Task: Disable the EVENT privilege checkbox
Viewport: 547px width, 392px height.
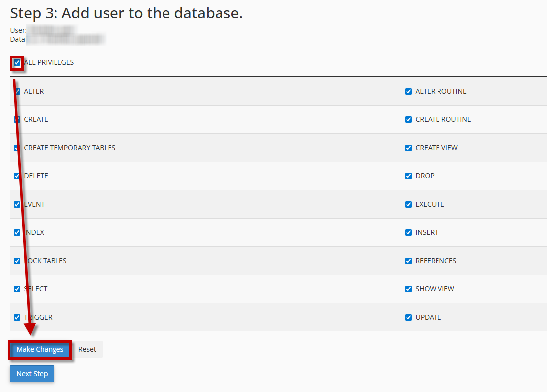Action: tap(17, 204)
